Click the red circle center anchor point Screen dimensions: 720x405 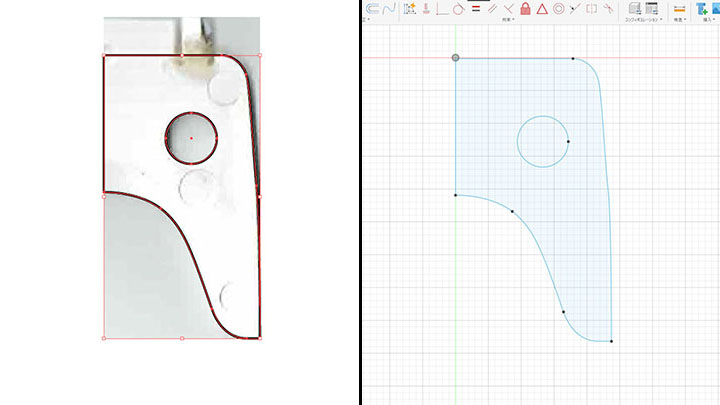[191, 138]
